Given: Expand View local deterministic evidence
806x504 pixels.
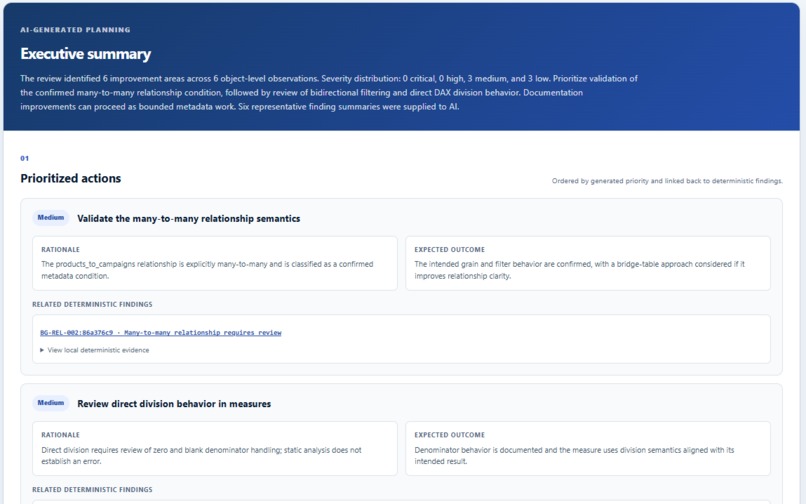Looking at the screenshot, I should (95, 350).
